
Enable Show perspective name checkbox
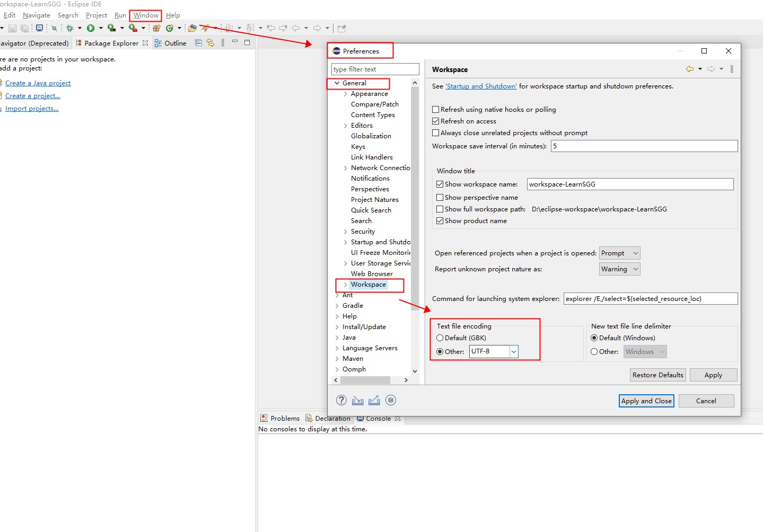pos(440,198)
